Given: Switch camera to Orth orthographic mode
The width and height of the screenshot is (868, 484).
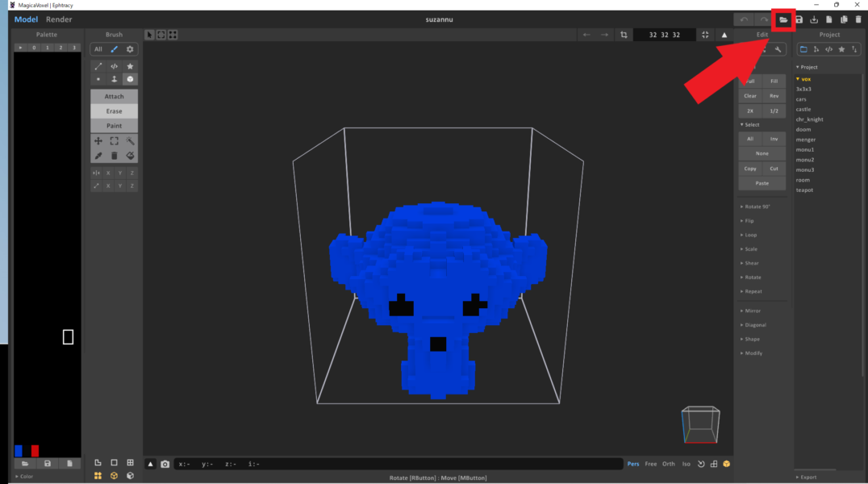Looking at the screenshot, I should [669, 464].
